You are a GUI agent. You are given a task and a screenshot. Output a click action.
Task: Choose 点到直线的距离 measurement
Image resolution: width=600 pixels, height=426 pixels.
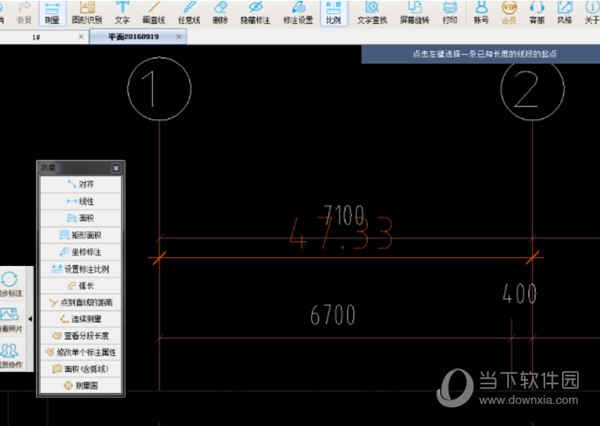(x=81, y=303)
